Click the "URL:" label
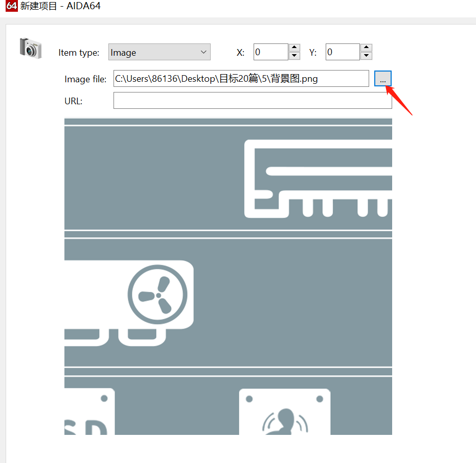The height and width of the screenshot is (463, 476). click(x=73, y=101)
